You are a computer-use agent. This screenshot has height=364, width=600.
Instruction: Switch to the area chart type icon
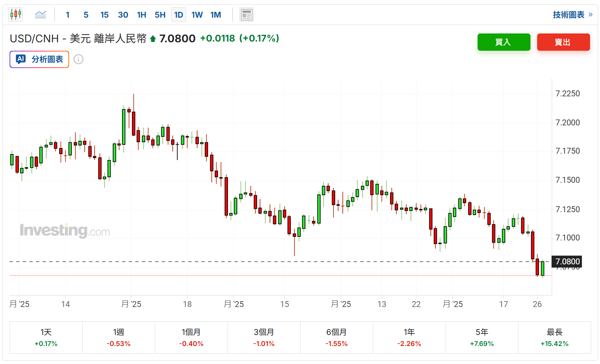(x=40, y=15)
